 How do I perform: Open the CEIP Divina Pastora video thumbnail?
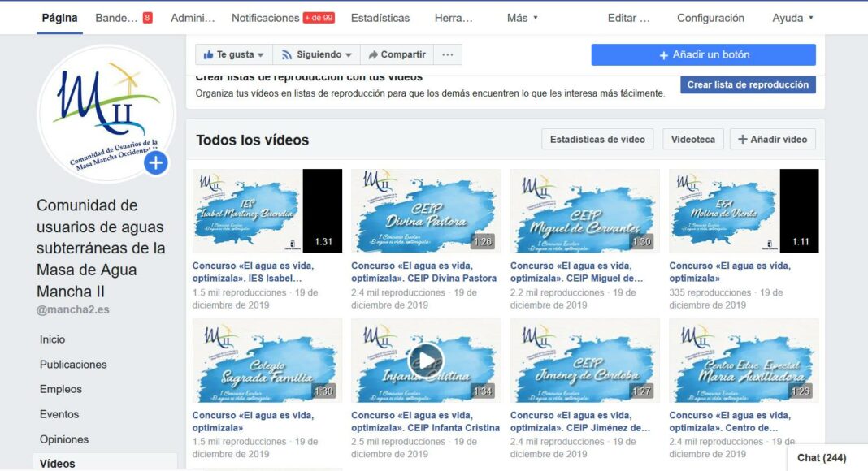pyautogui.click(x=426, y=211)
